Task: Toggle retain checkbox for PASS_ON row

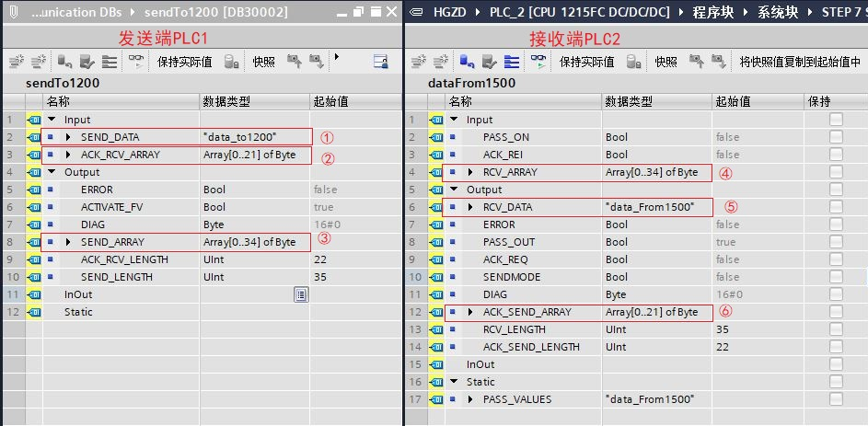Action: click(836, 137)
